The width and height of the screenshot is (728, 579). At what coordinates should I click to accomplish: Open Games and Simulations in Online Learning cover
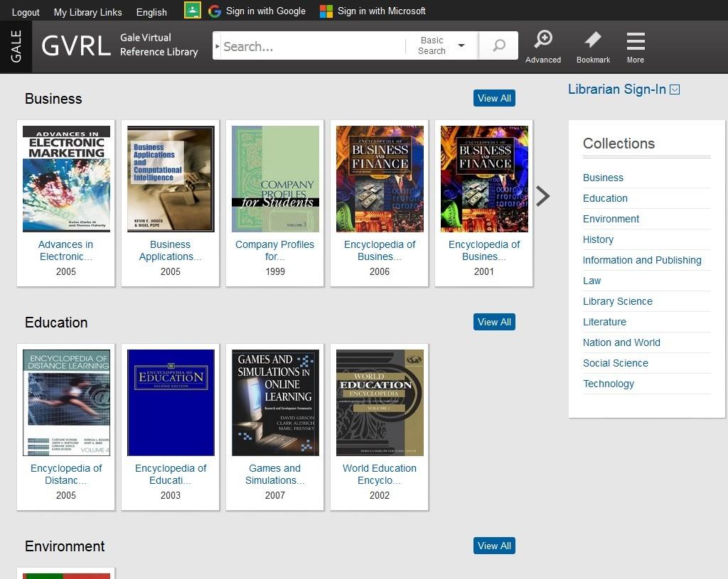(x=275, y=403)
